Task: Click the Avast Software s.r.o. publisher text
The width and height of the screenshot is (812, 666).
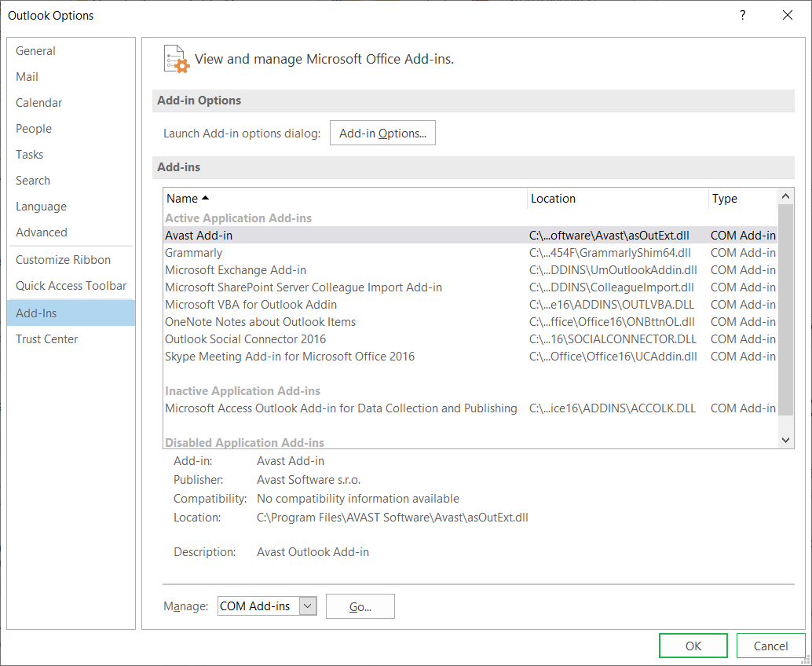Action: click(x=309, y=480)
